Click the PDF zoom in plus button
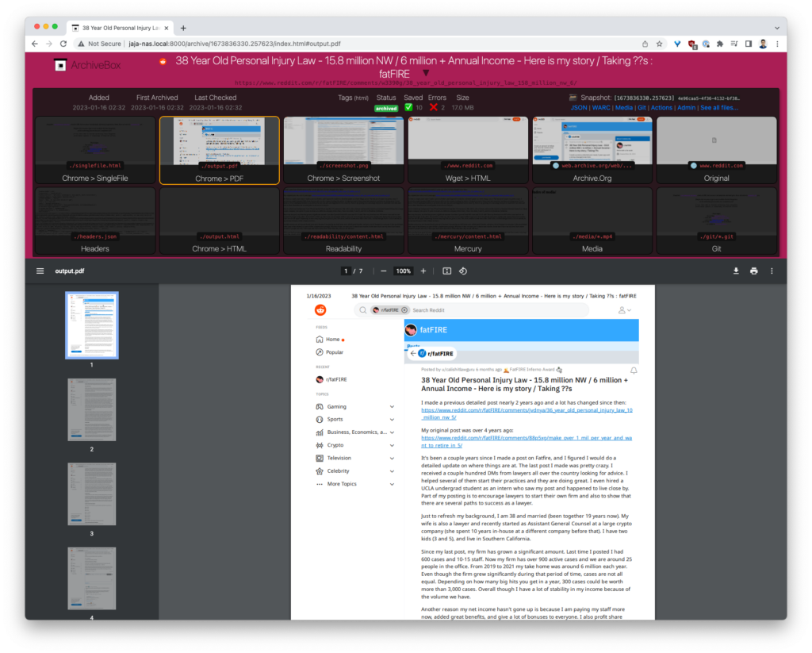This screenshot has height=653, width=812. point(423,271)
